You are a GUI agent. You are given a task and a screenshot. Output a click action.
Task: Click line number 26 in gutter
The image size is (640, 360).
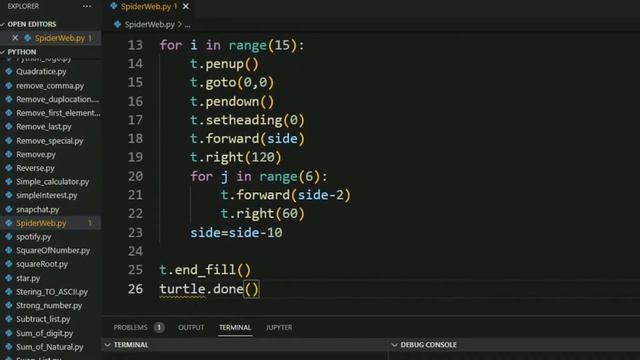(136, 289)
